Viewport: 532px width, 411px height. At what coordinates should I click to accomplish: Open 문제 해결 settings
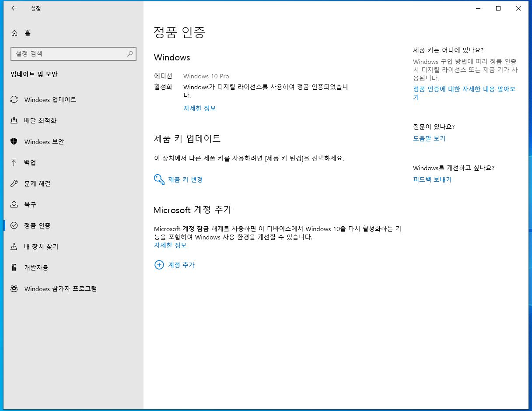[x=73, y=183]
